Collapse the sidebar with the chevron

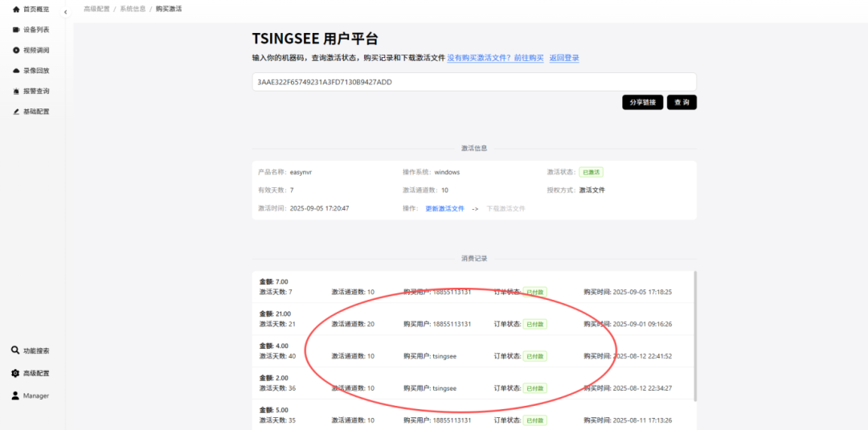(x=65, y=11)
